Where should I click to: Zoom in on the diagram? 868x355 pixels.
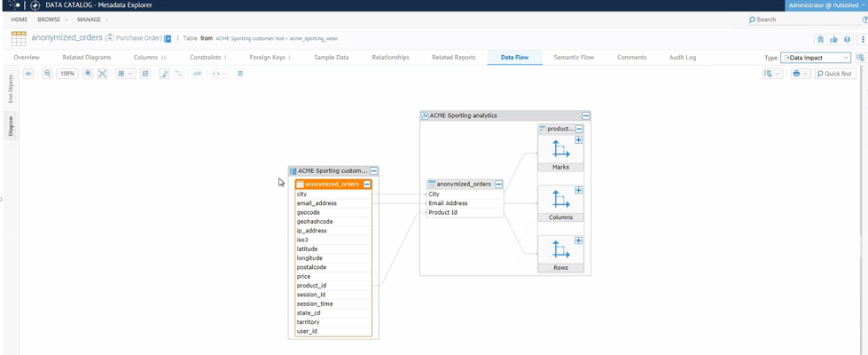[88, 74]
